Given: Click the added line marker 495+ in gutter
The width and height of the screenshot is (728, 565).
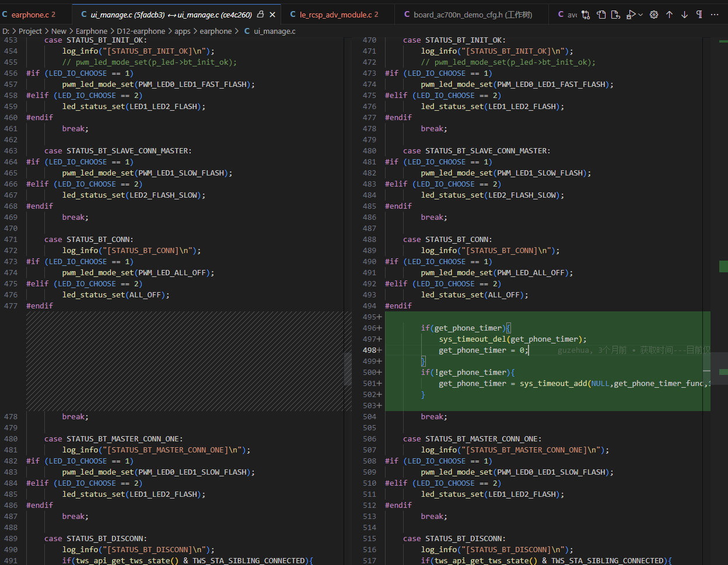Looking at the screenshot, I should pyautogui.click(x=372, y=317).
